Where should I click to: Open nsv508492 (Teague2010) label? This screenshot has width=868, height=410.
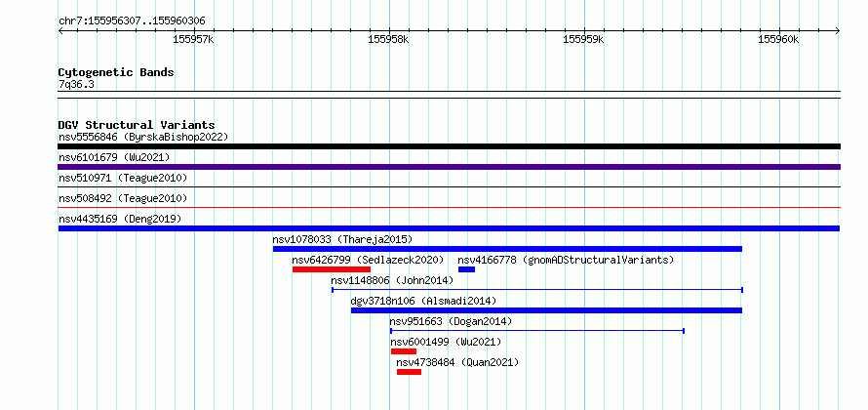(x=123, y=198)
